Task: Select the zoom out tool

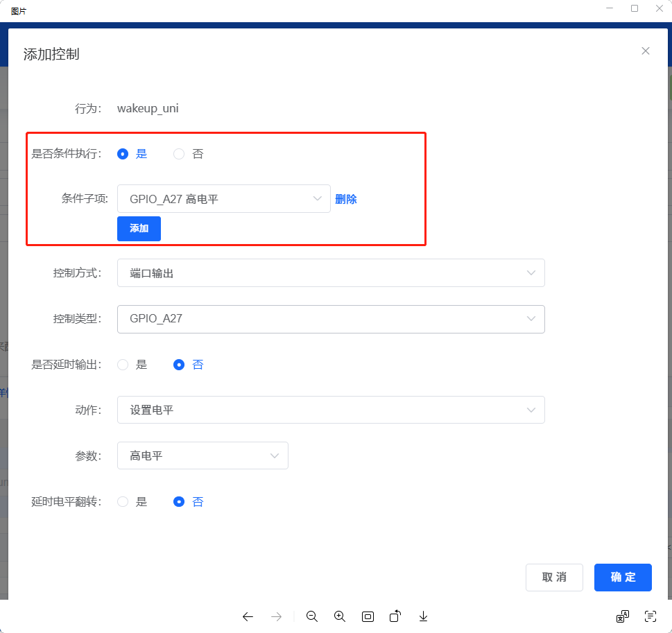Action: [x=312, y=616]
